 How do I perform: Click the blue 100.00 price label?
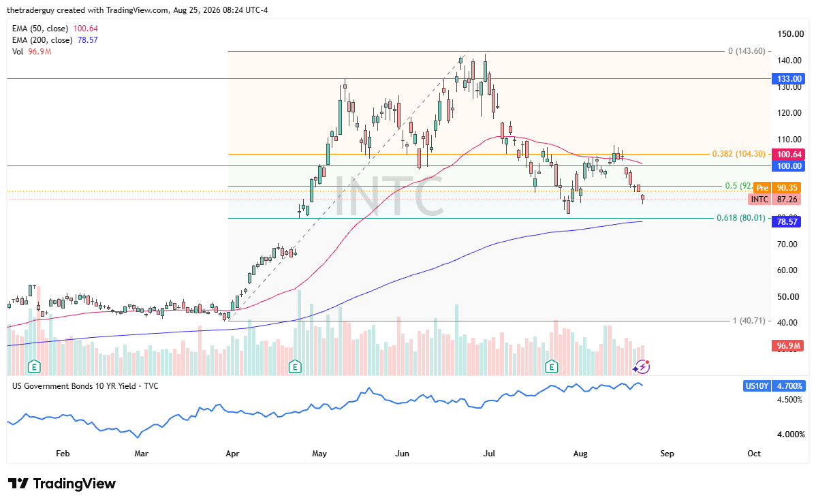tap(789, 166)
